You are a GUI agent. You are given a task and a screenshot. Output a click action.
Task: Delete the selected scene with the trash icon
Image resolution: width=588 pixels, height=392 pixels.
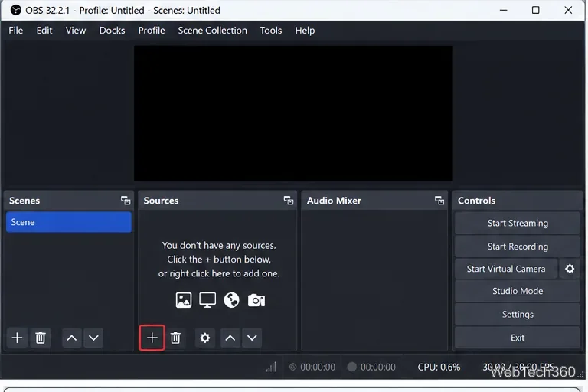click(x=41, y=338)
